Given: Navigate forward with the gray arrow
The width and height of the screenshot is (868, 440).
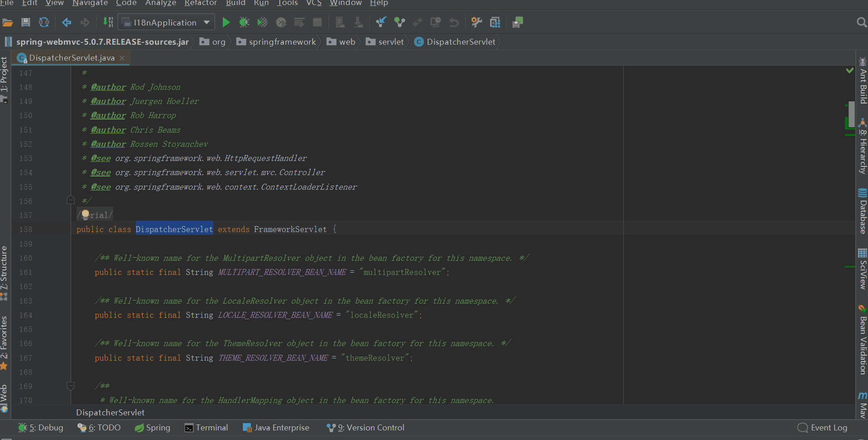Looking at the screenshot, I should pos(85,22).
